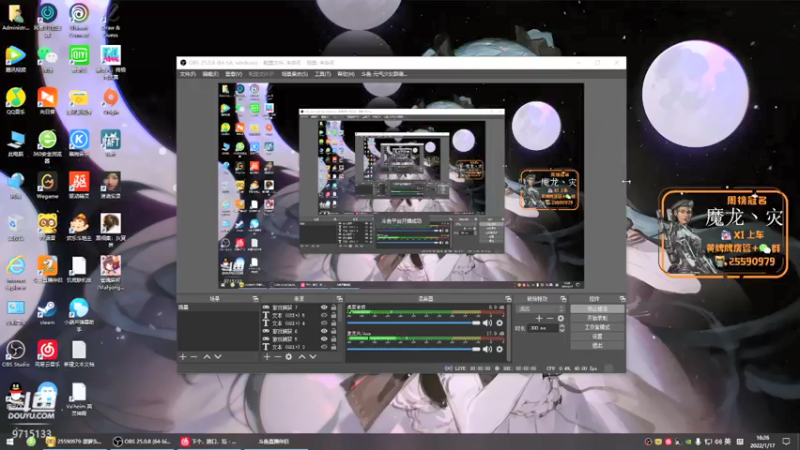Click 退出 exit button in Controls
This screenshot has height=450, width=800.
597,346
